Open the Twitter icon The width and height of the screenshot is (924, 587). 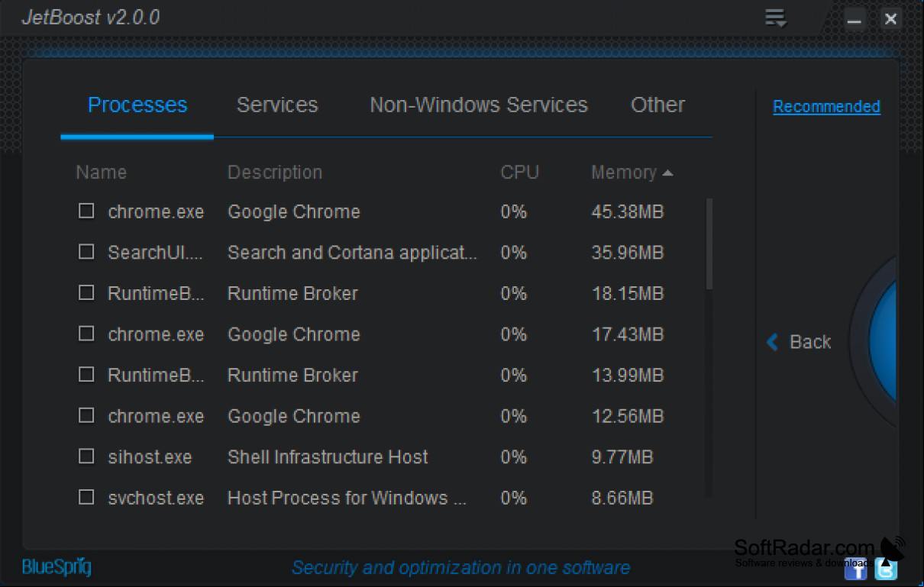point(886,569)
